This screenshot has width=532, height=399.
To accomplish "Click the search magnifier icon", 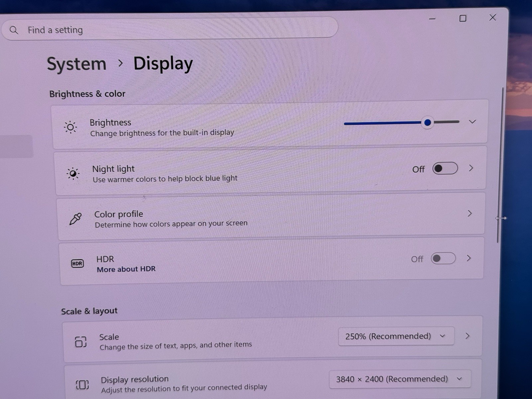I will [14, 30].
